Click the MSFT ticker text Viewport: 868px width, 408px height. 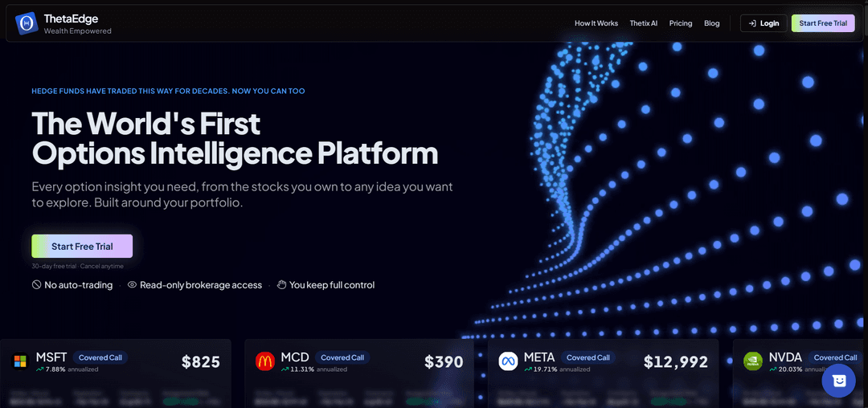coord(51,357)
